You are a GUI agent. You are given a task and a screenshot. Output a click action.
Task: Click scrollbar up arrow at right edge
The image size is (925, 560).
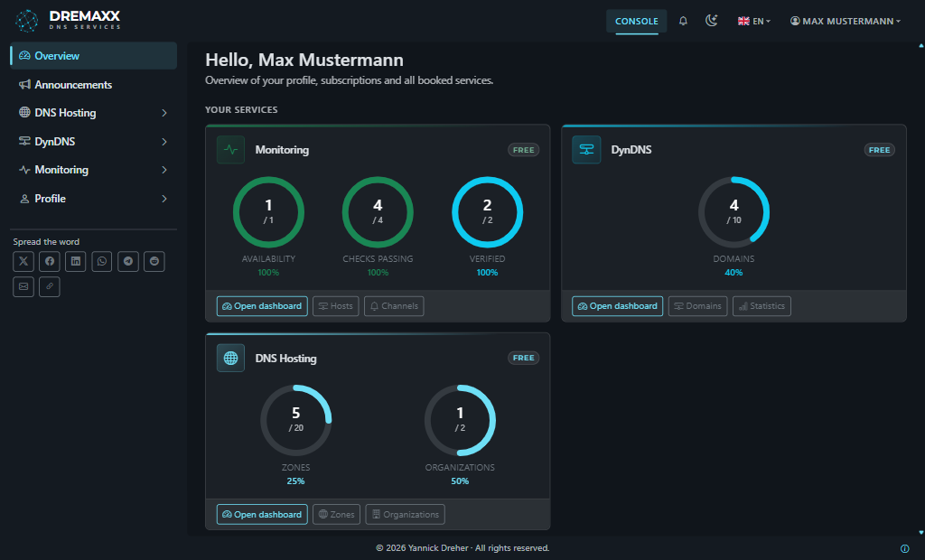point(920,45)
